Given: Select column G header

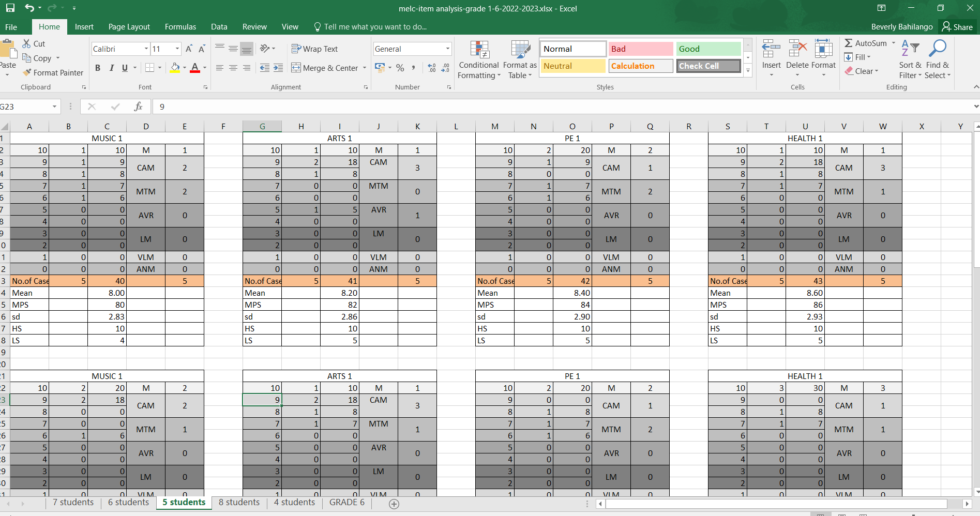Looking at the screenshot, I should point(262,126).
